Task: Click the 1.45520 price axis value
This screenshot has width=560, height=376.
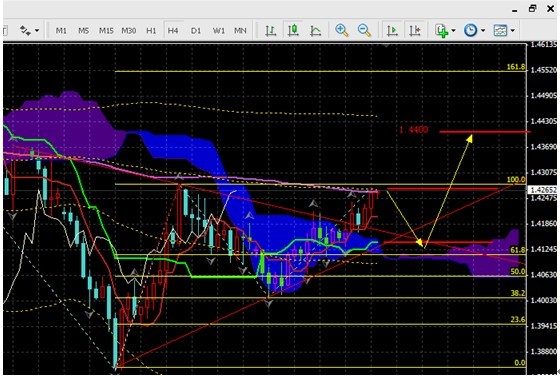Action: (544, 70)
